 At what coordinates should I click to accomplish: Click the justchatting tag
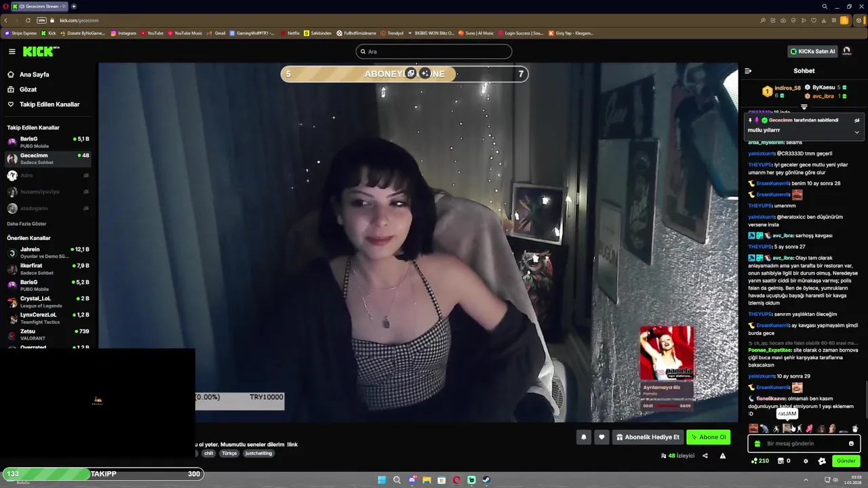258,453
